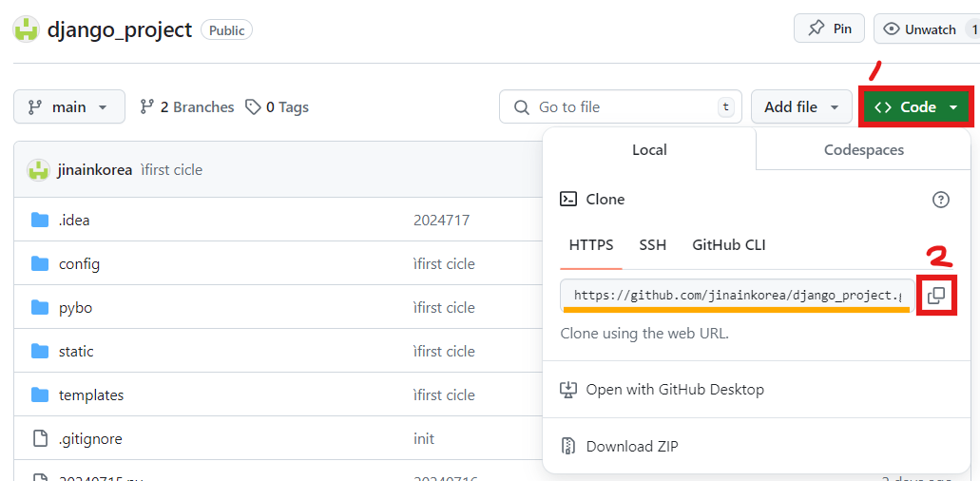Expand the Add file dropdown
The image size is (980, 481).
click(x=801, y=106)
